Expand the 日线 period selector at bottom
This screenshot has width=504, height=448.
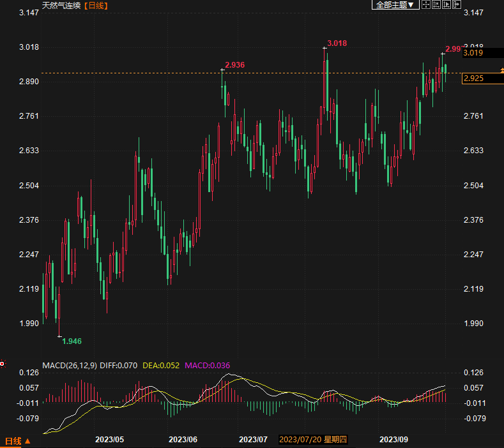[13, 441]
